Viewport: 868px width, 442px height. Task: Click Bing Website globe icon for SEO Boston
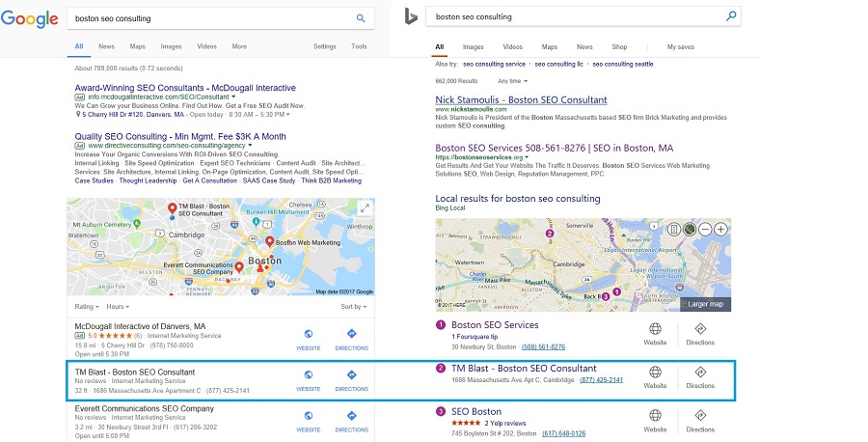coord(655,415)
